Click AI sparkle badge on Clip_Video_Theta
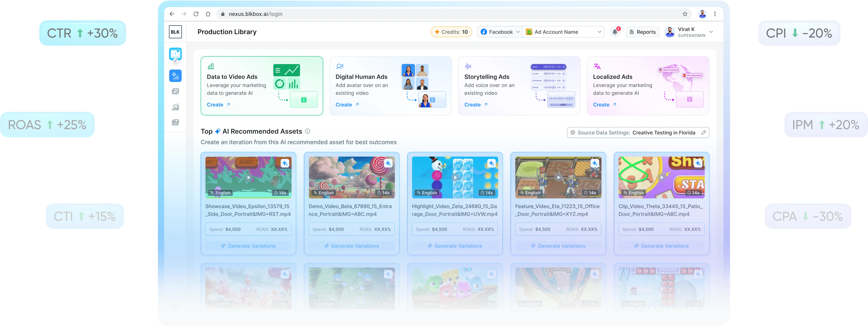Viewport: 868px width, 326px height. (x=698, y=163)
